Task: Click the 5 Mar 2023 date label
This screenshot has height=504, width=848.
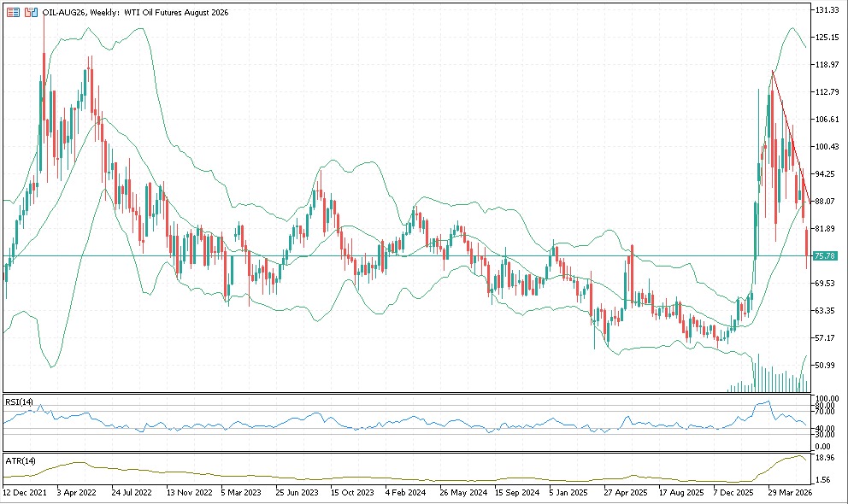Action: 241,493
